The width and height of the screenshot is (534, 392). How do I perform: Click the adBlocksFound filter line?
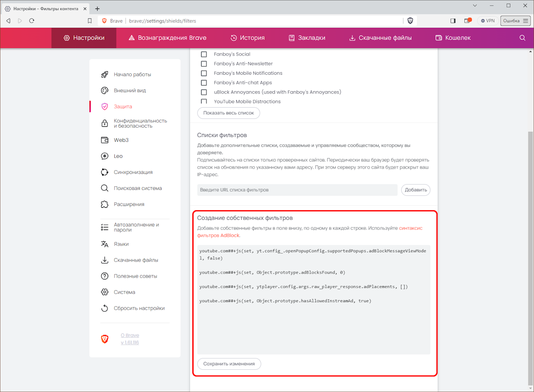pyautogui.click(x=272, y=272)
